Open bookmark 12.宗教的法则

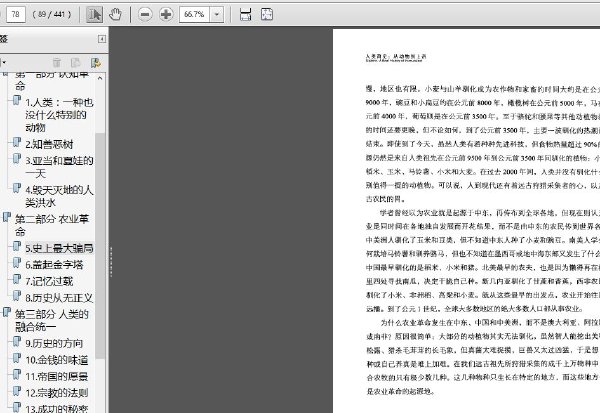tap(57, 393)
